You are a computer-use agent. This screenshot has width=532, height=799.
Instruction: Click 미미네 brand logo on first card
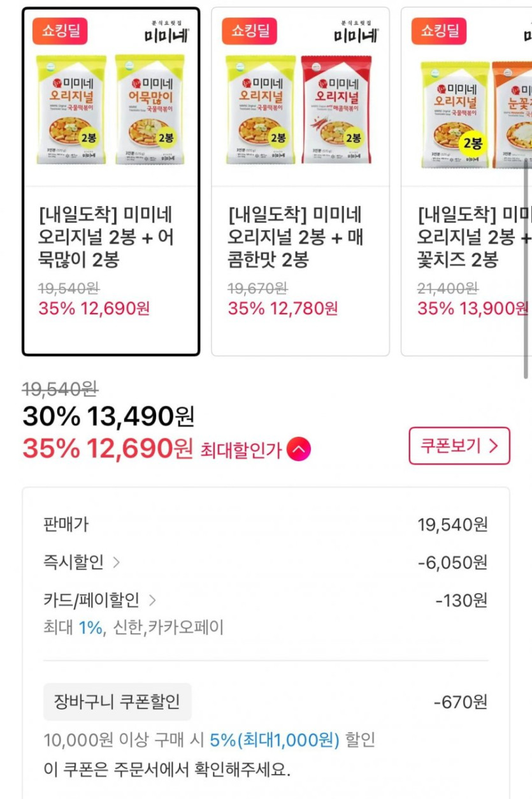166,31
